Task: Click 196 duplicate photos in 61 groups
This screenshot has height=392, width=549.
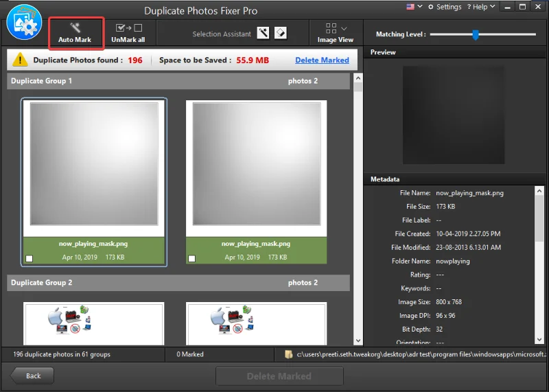Action: pos(62,354)
